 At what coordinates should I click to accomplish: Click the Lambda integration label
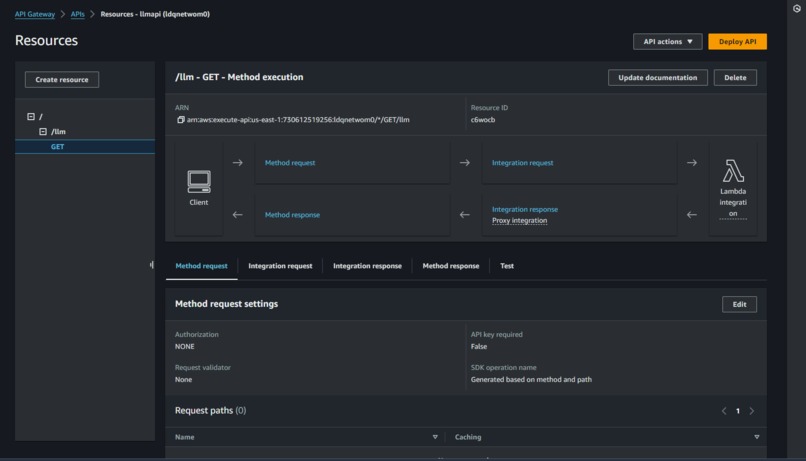(733, 202)
